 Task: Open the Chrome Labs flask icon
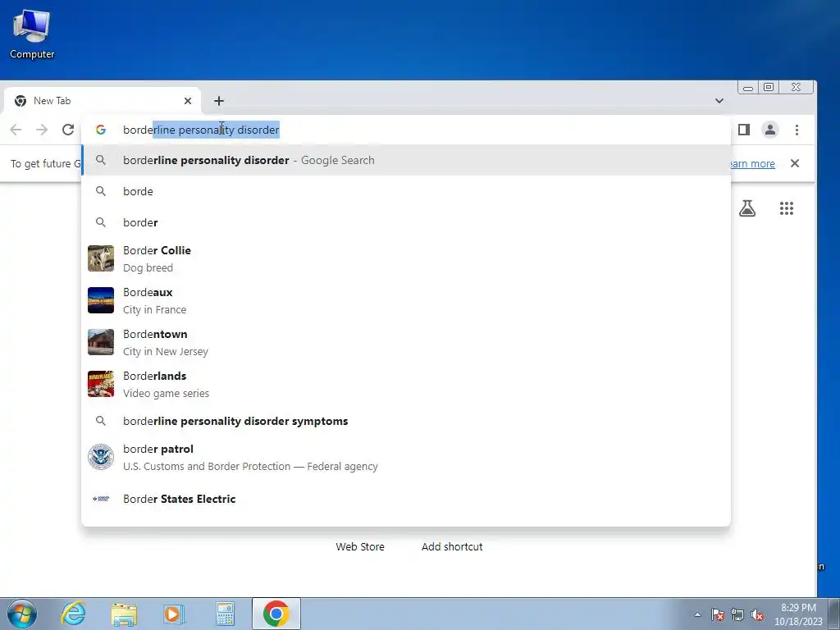pyautogui.click(x=747, y=208)
